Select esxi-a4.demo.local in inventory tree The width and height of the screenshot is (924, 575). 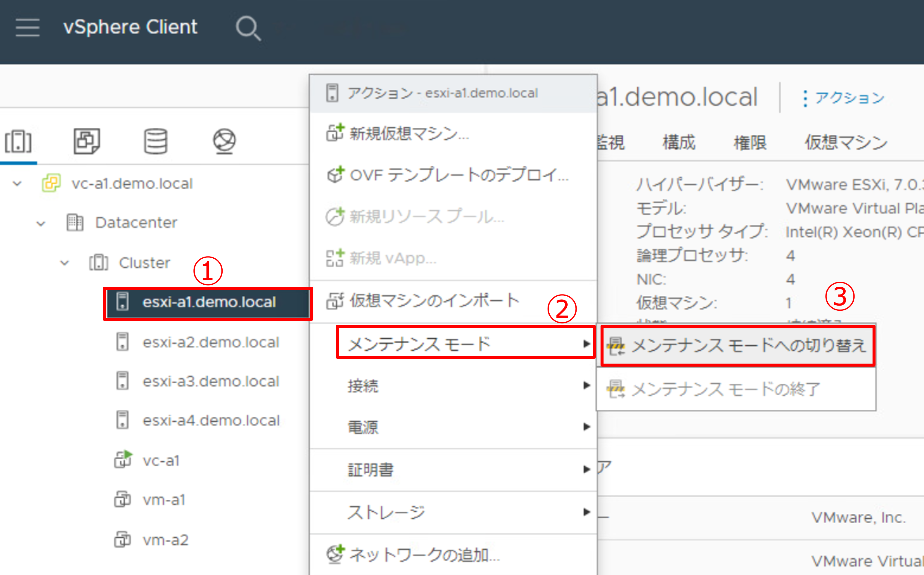click(211, 420)
